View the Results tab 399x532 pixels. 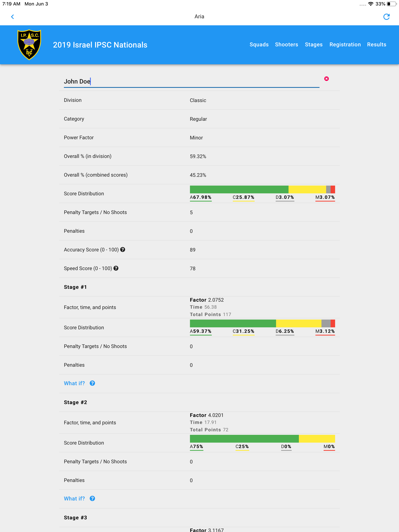376,45
